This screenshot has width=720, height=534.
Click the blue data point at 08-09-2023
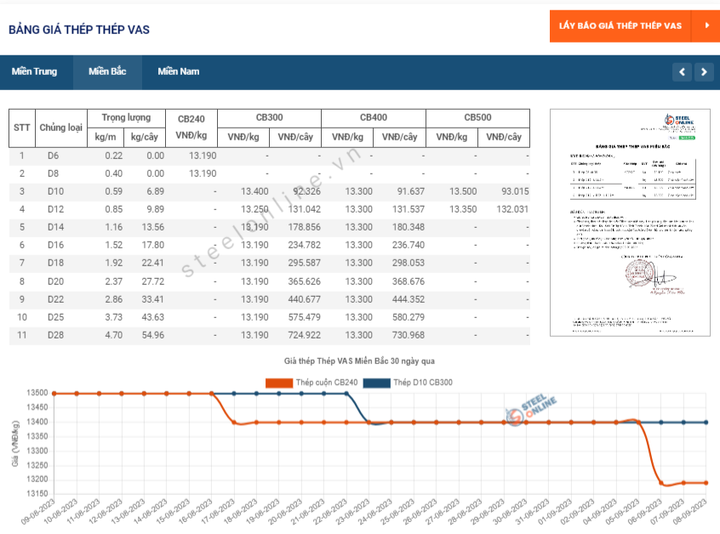[x=706, y=422]
